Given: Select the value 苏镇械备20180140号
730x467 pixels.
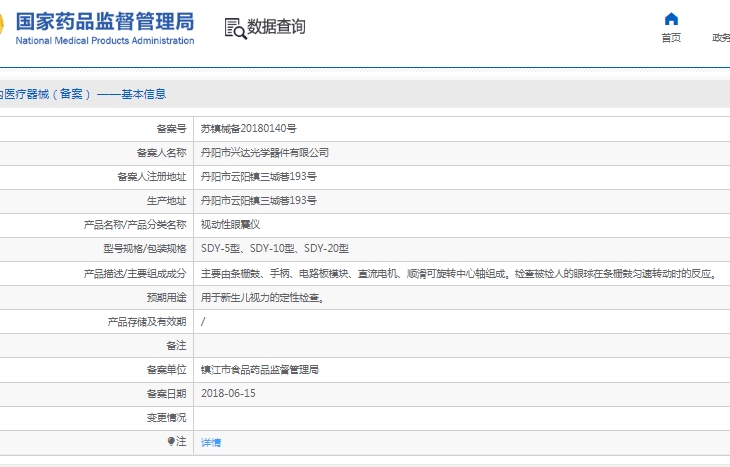Looking at the screenshot, I should coord(249,129).
